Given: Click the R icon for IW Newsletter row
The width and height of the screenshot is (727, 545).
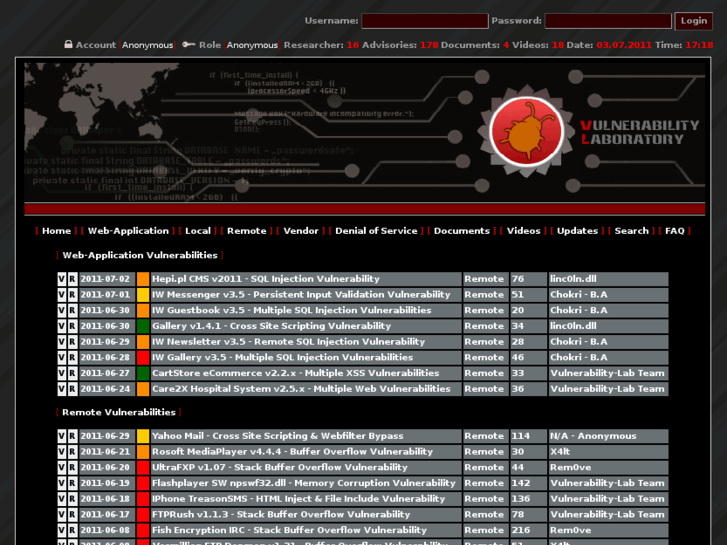Looking at the screenshot, I should coord(72,342).
